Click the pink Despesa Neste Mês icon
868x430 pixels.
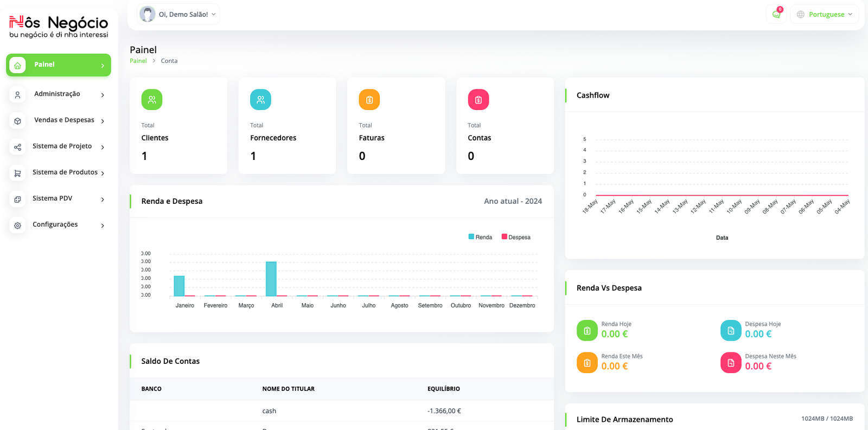731,363
